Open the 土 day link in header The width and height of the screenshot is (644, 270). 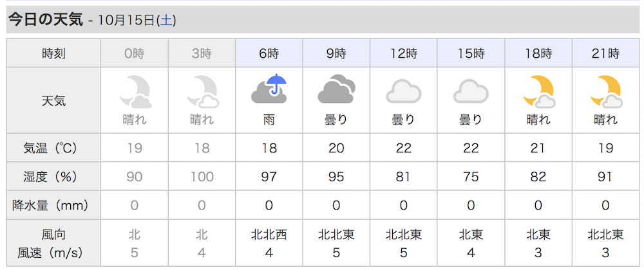point(166,20)
